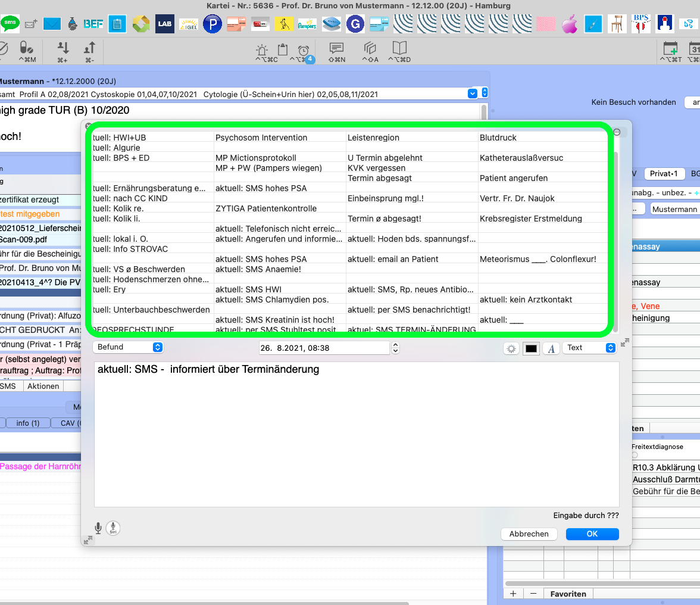Click the plus button near Favoriten
This screenshot has width=700, height=605.
tap(513, 594)
